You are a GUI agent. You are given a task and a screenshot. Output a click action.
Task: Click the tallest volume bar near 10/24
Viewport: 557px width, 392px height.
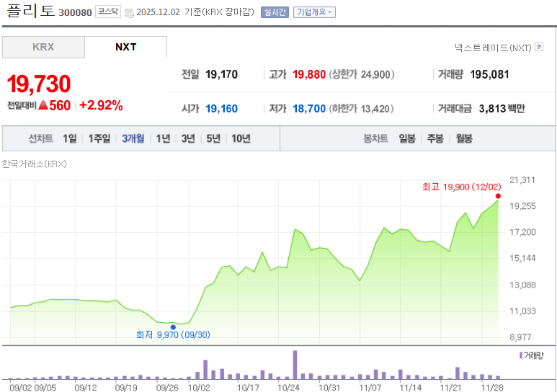tap(295, 365)
